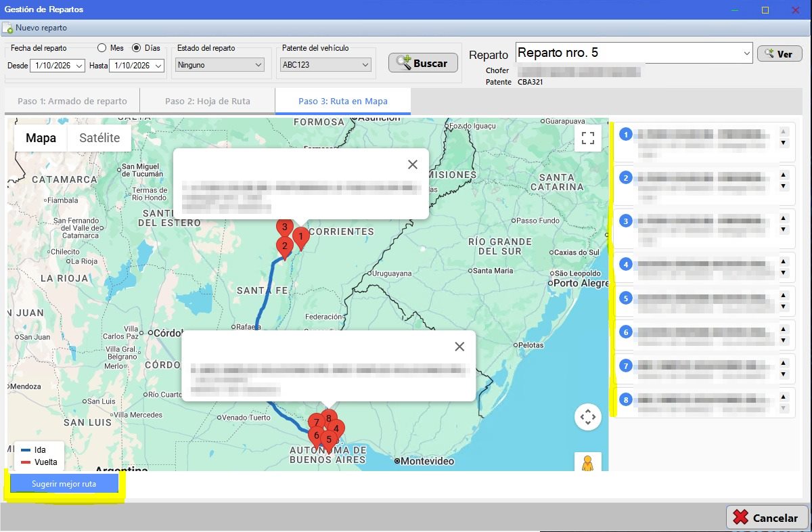Viewport: 812px width, 532px height.
Task: Close the upper map info popup
Action: (x=413, y=164)
